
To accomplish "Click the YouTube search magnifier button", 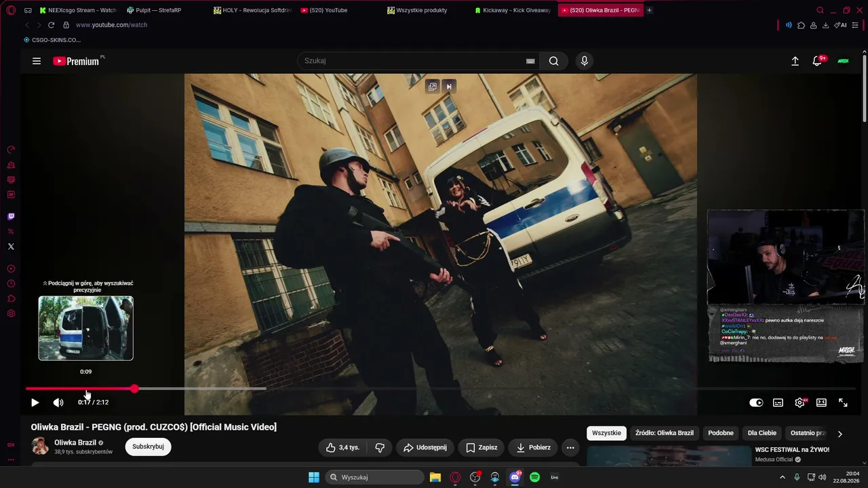I will click(554, 61).
